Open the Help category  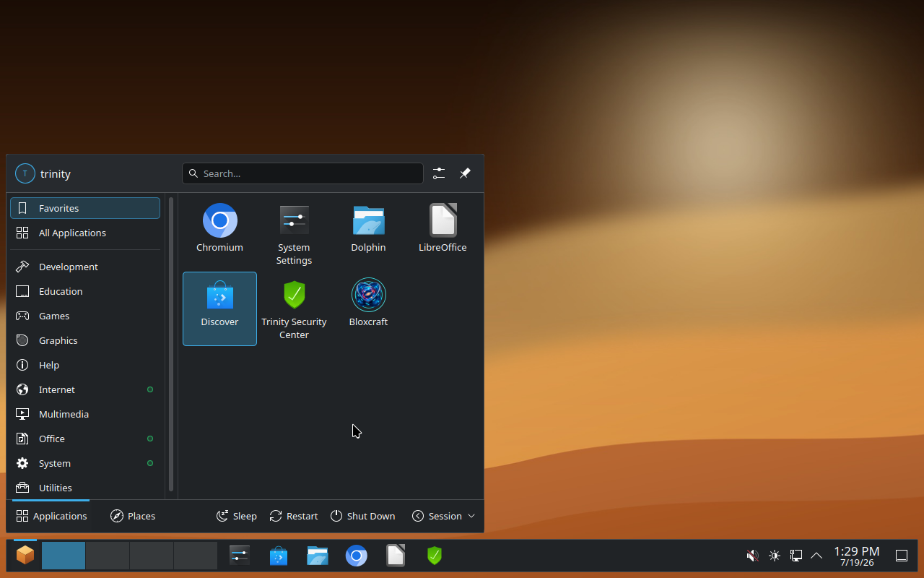[x=85, y=365]
